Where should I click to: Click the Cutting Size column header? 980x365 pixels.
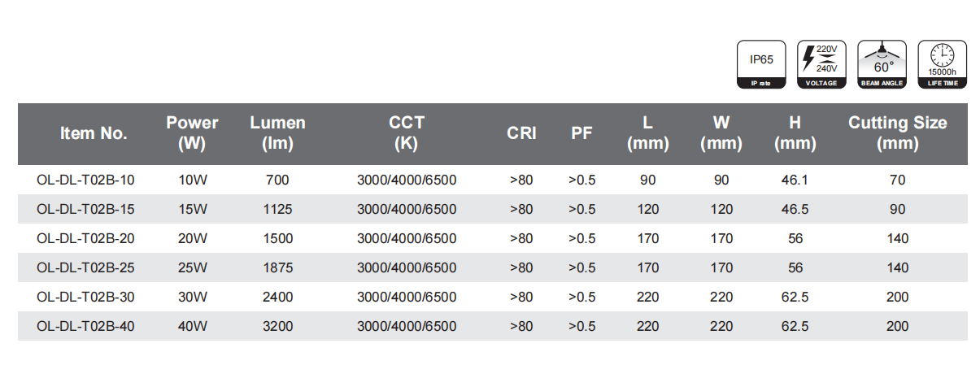[897, 134]
